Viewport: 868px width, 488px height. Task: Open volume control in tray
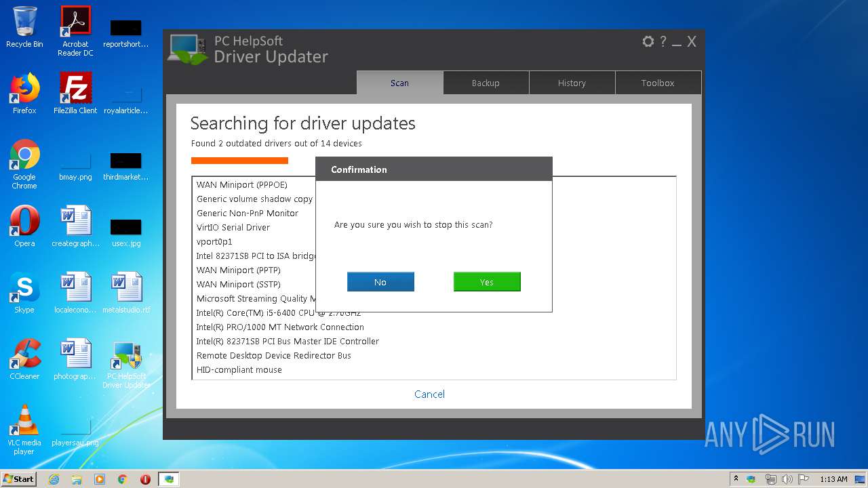click(x=787, y=479)
